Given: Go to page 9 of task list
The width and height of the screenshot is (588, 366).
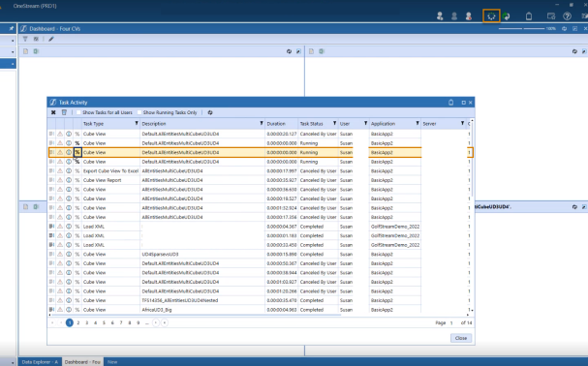Looking at the screenshot, I should (138, 322).
